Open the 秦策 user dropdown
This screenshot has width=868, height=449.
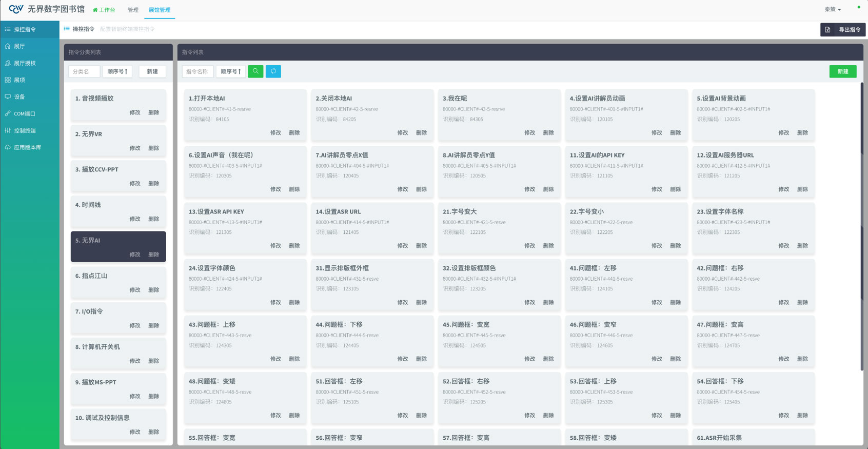point(833,9)
